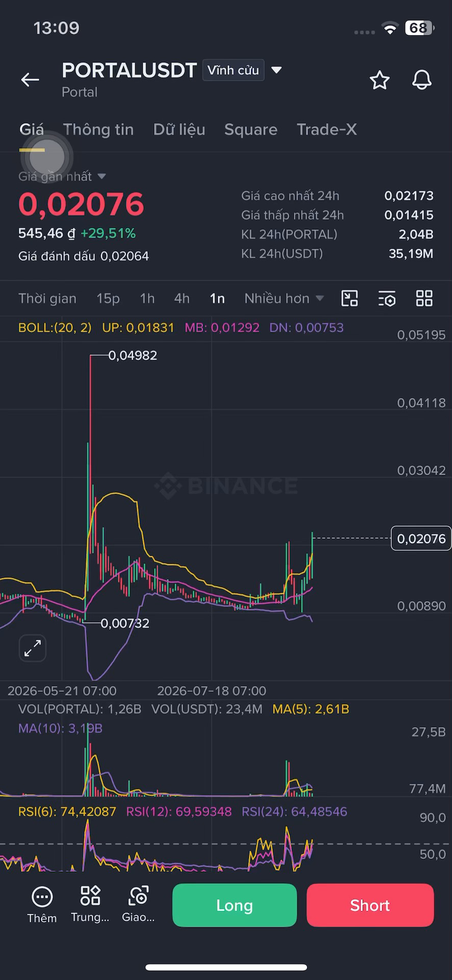
Task: Tap the DN: 0,00753 Bollinger value
Action: [307, 328]
